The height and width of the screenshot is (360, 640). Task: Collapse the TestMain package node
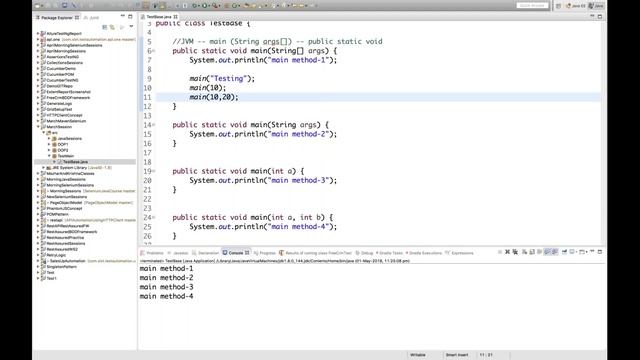click(x=49, y=156)
